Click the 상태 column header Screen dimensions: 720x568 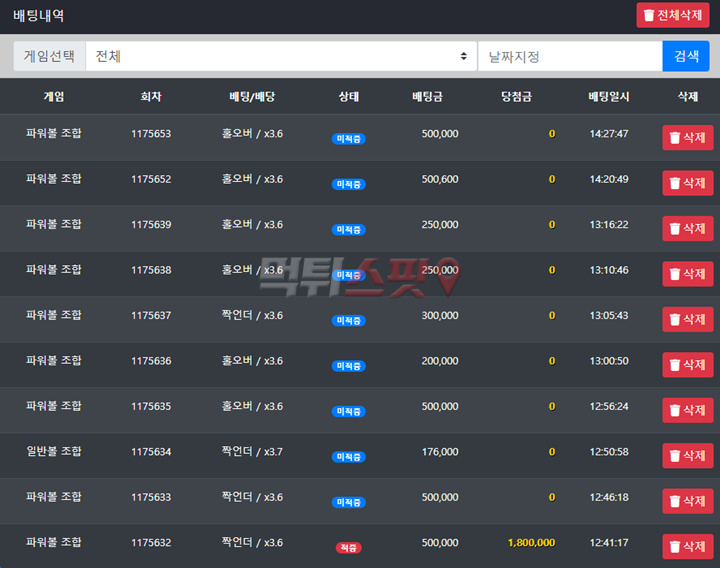point(349,96)
